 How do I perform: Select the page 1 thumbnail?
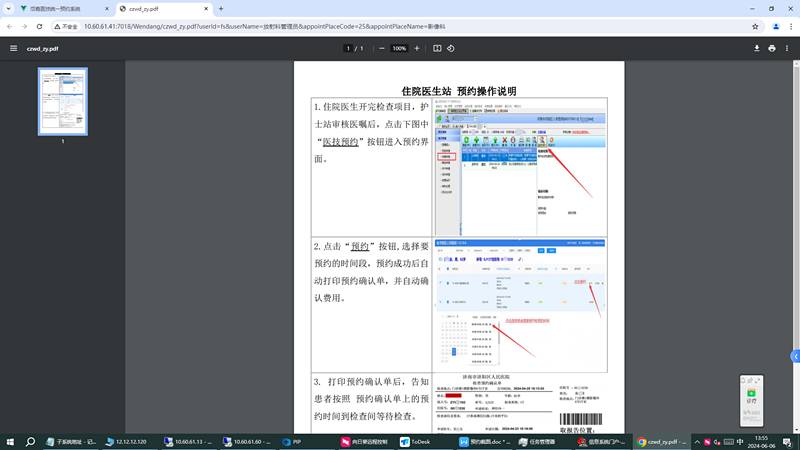(x=62, y=101)
